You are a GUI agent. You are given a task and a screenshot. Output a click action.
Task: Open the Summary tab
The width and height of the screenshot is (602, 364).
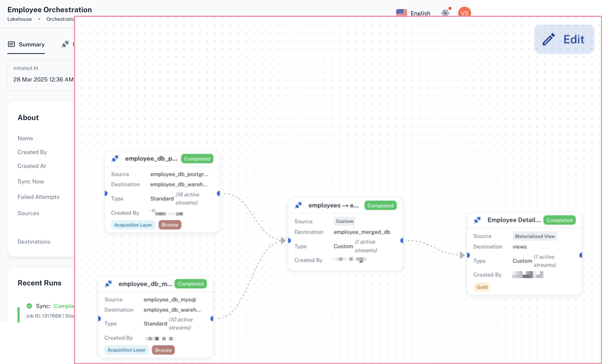[x=26, y=44]
